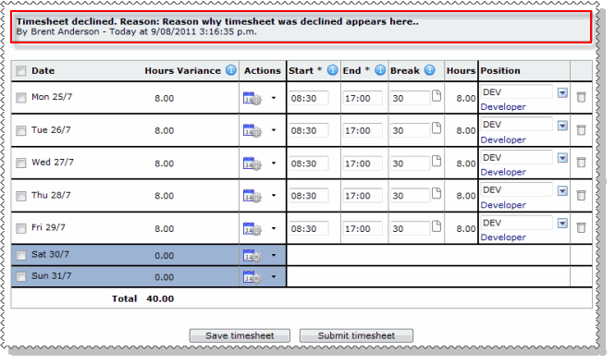
Task: Click the Break field for Wed 27/7
Action: pyautogui.click(x=411, y=164)
